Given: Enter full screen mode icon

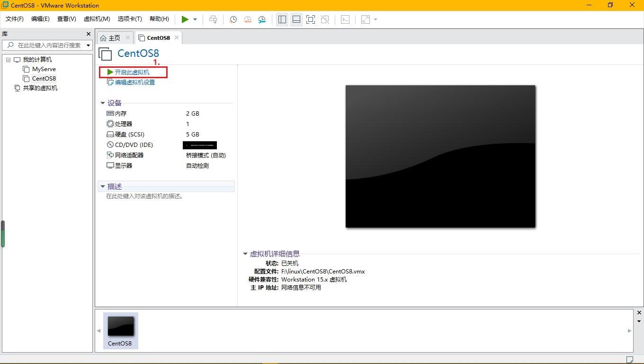Looking at the screenshot, I should pos(311,19).
